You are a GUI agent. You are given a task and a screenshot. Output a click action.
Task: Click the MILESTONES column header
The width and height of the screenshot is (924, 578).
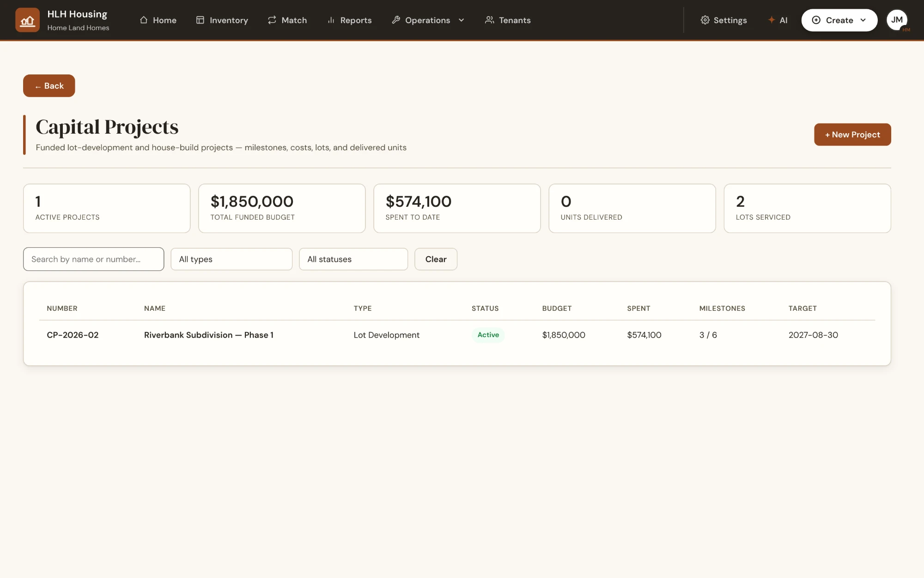point(722,308)
